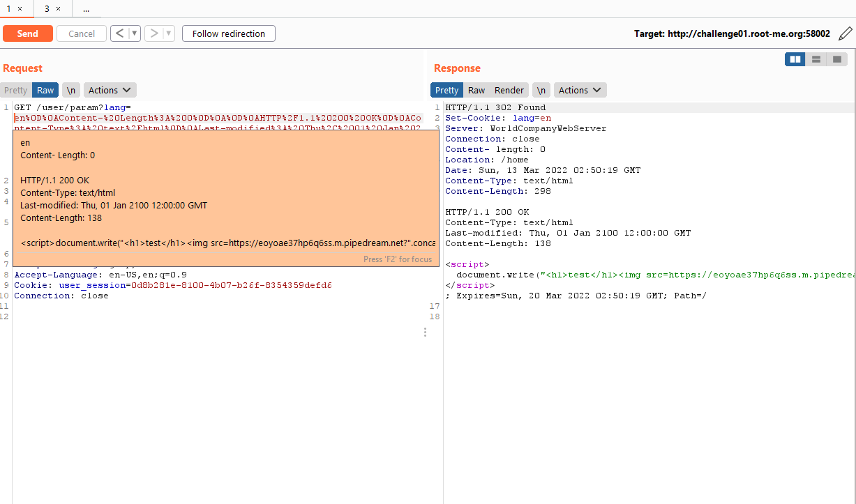Click the Expires=Sun, 20 Mar 2022 line
Image resolution: width=856 pixels, height=504 pixels.
(x=576, y=296)
